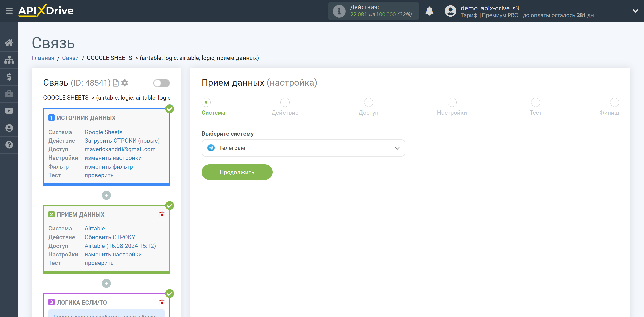Open Загрузить СТРОКИ (новые) action link
Viewport: 644px width, 317px height.
122,141
